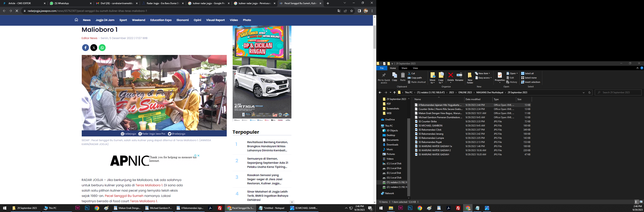Click Select all in the Explorer ribbon
This screenshot has width=644, height=212.
[527, 73]
